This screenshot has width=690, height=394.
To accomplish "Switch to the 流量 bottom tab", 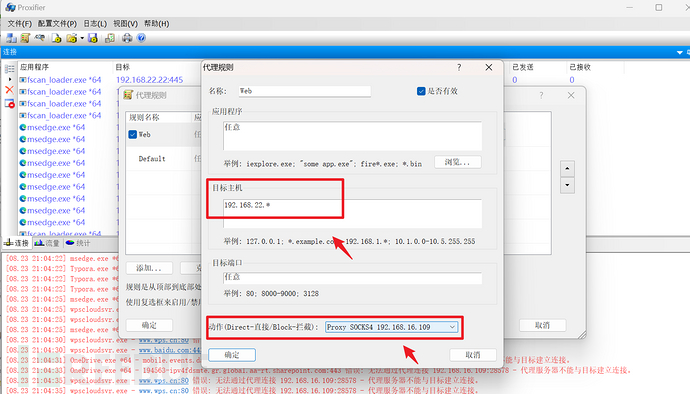I will [47, 243].
